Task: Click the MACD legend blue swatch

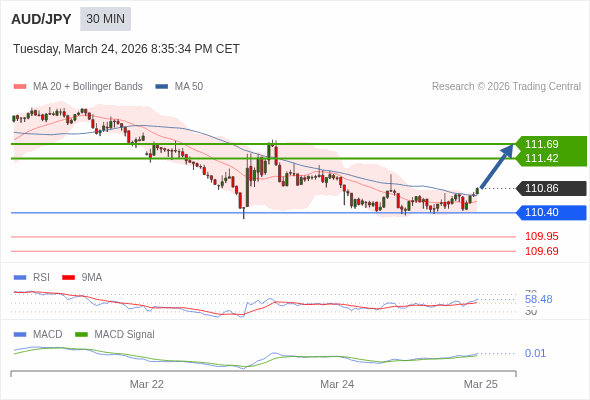Action: pyautogui.click(x=20, y=335)
